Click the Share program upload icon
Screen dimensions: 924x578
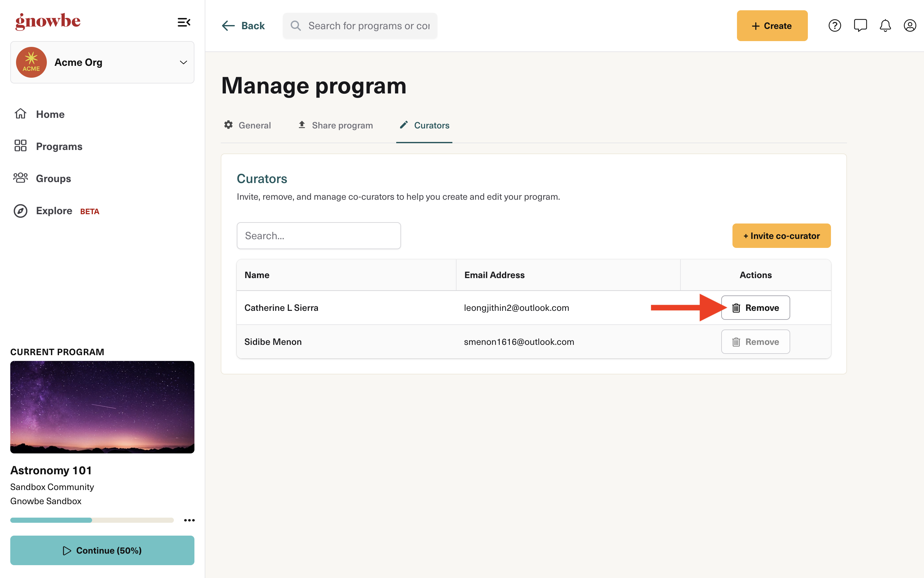(302, 125)
